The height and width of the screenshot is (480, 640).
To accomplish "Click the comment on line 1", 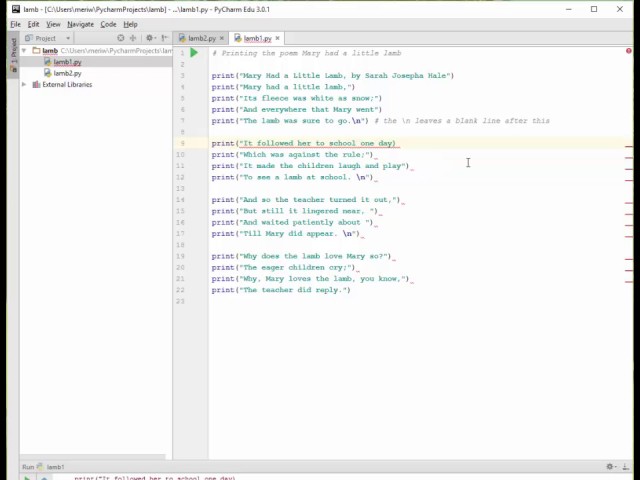I will [x=306, y=53].
